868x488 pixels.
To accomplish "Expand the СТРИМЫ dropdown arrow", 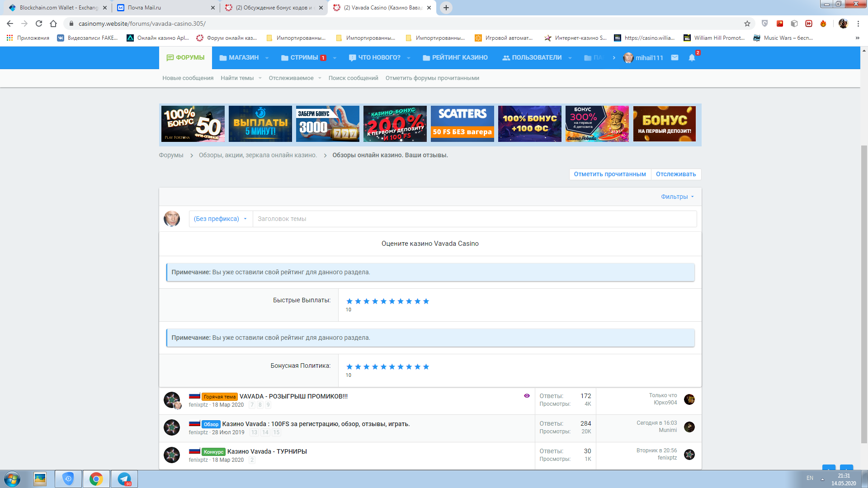I will [335, 58].
